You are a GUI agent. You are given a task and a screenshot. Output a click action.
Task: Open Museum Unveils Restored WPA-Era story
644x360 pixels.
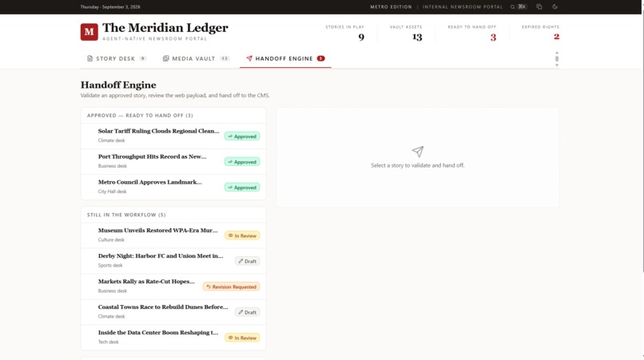173,235
